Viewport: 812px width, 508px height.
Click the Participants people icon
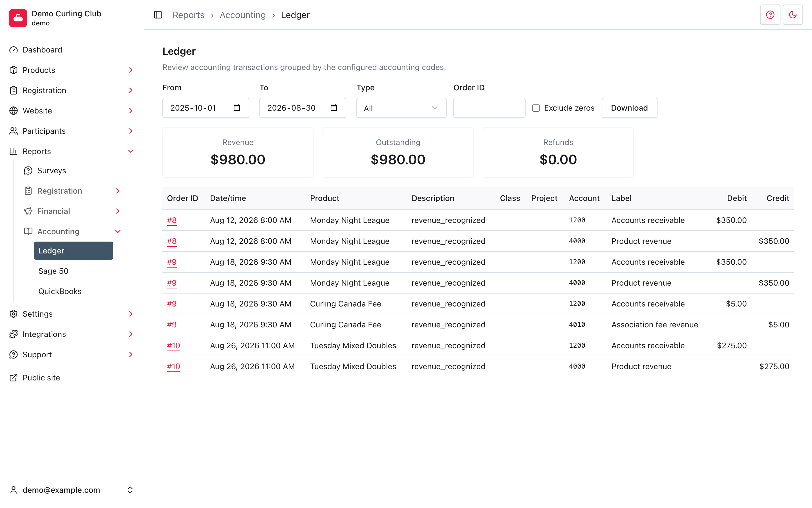click(x=14, y=131)
